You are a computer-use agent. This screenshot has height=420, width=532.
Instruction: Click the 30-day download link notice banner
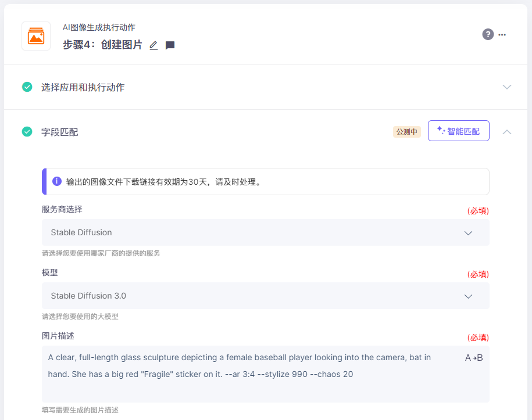click(265, 181)
